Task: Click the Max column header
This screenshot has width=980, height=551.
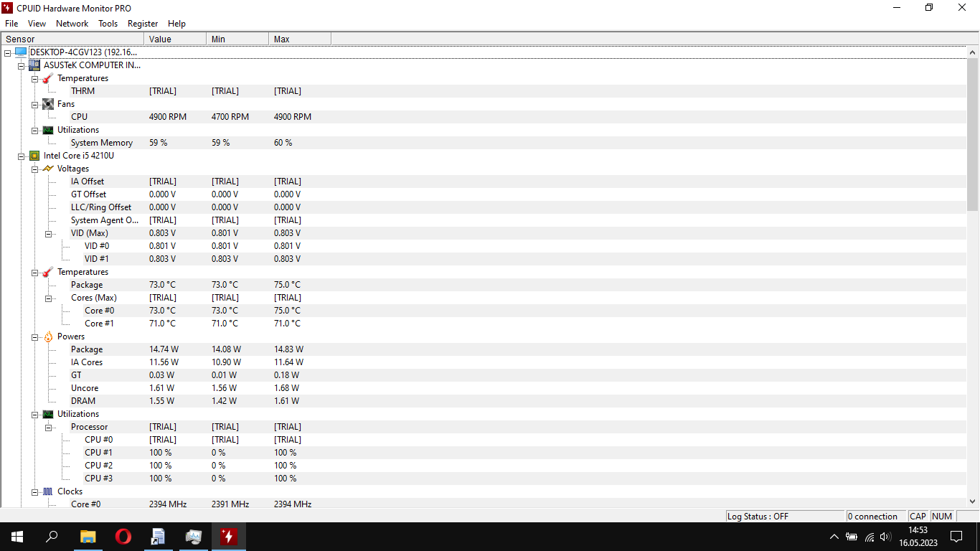Action: (300, 39)
